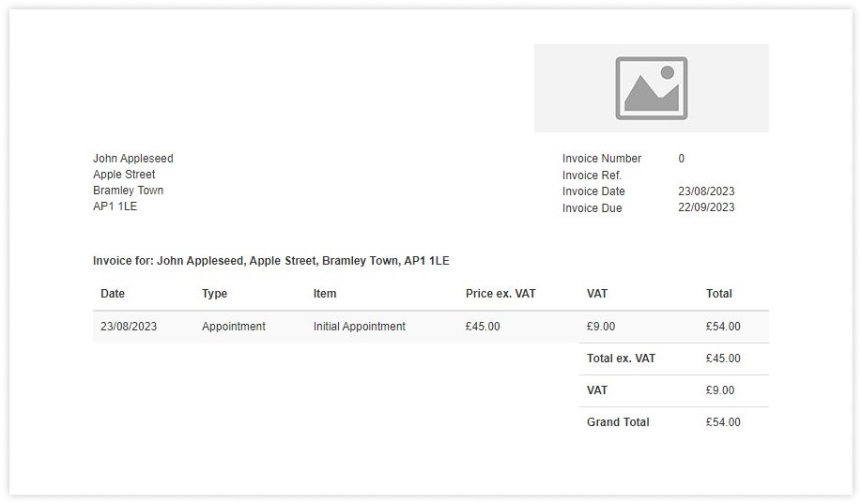Click the 23/08/2023 date in the table row
This screenshot has height=504, width=862.
click(130, 327)
